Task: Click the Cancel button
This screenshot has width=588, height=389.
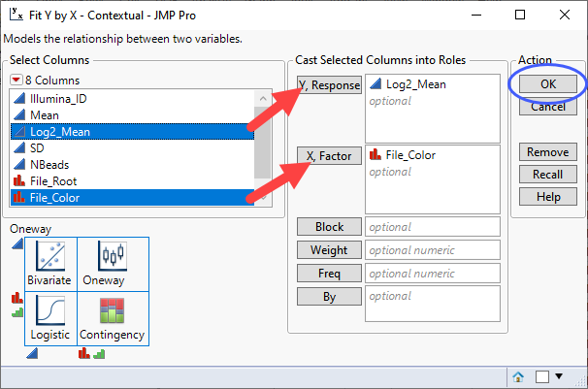Action: click(x=548, y=107)
